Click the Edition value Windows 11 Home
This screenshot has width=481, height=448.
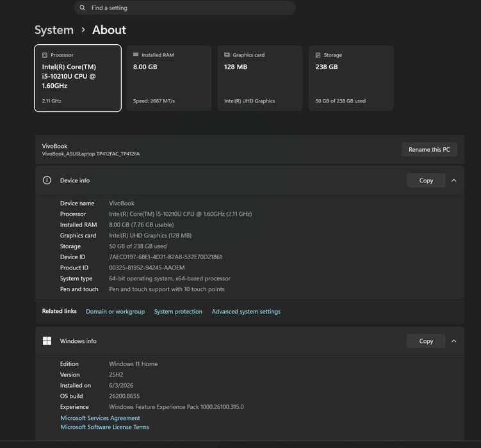pos(133,364)
